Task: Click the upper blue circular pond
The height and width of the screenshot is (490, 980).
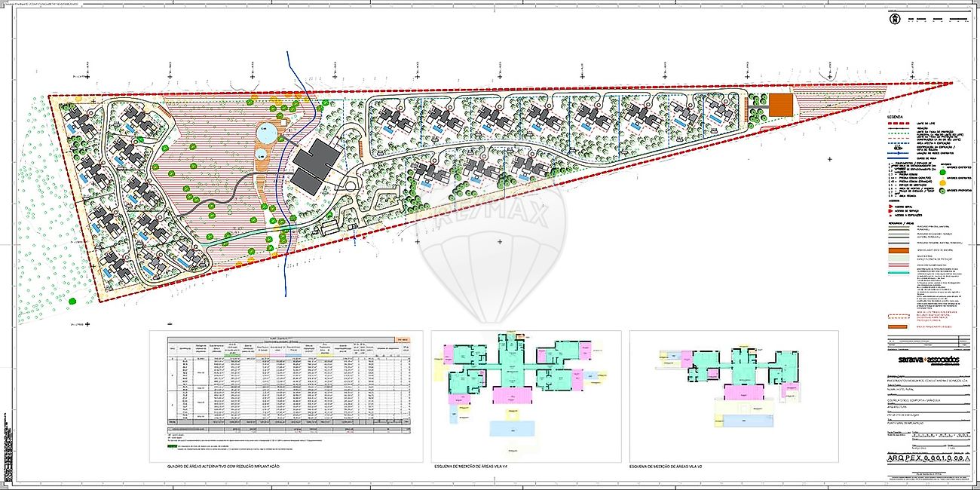Action: (x=265, y=133)
